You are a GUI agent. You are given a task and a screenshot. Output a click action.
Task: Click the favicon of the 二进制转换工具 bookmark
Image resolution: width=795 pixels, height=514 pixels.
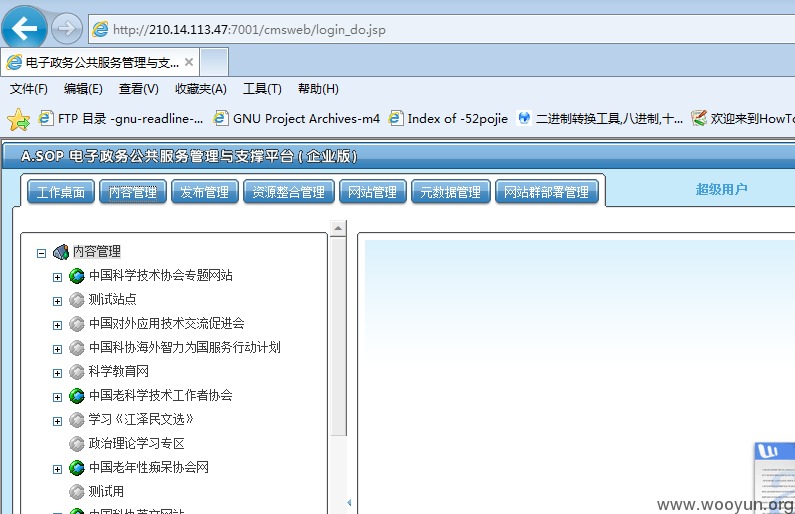pyautogui.click(x=524, y=118)
